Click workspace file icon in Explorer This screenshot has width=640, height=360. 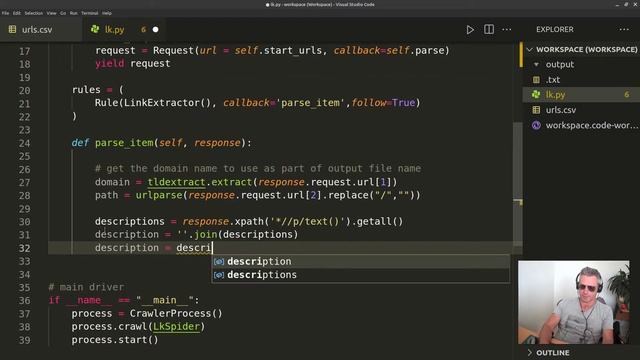[536, 125]
